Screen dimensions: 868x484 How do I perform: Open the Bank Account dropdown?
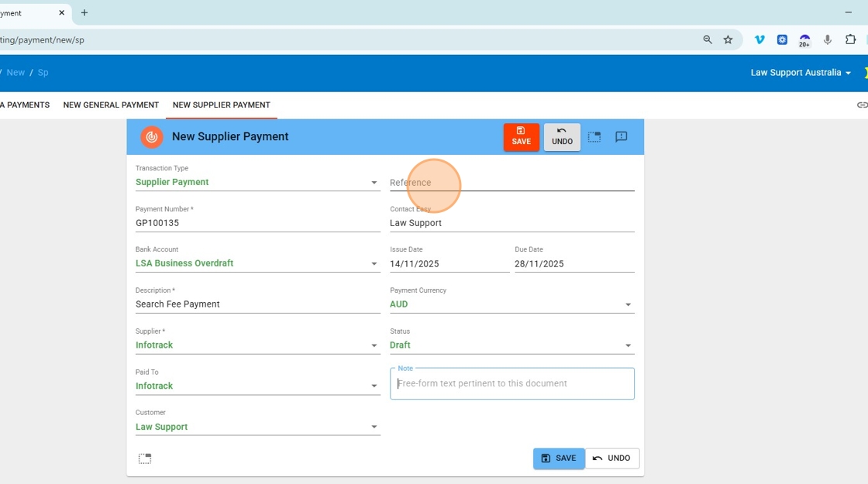374,264
